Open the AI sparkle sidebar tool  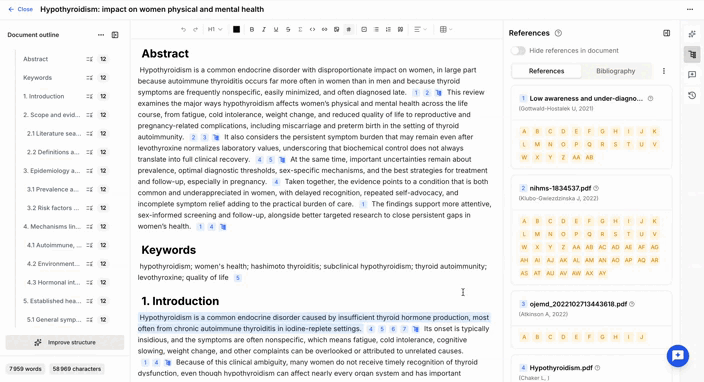pos(692,34)
